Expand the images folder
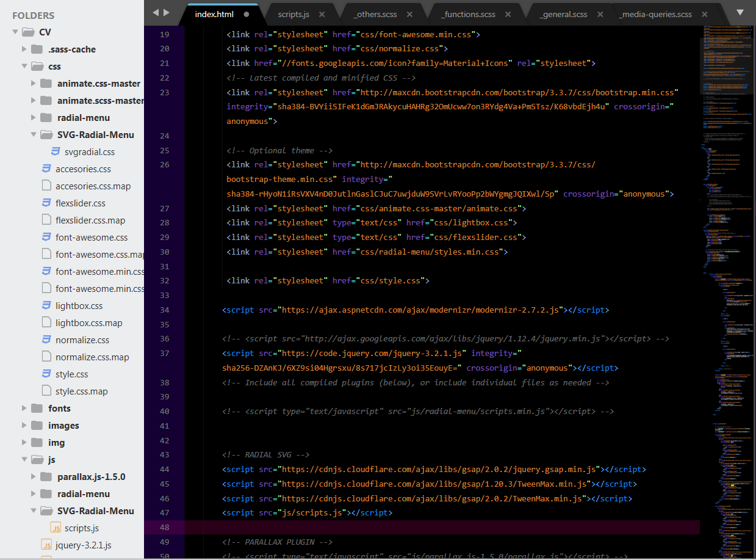The image size is (756, 560). [24, 425]
